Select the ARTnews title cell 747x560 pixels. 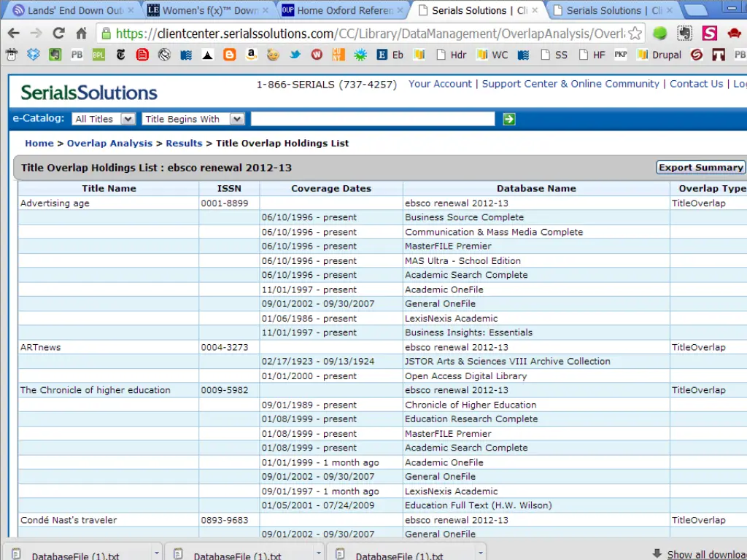[x=109, y=347]
